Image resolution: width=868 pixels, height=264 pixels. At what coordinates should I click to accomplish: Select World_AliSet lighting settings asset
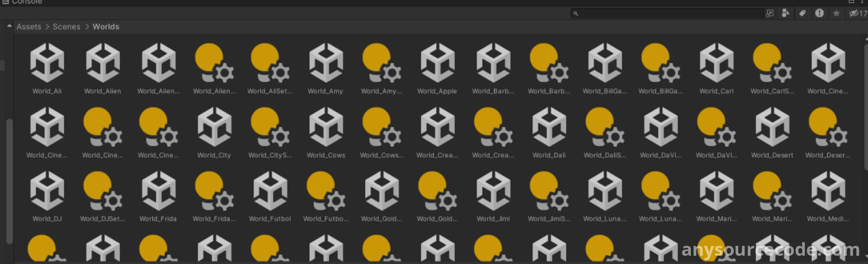(x=270, y=63)
